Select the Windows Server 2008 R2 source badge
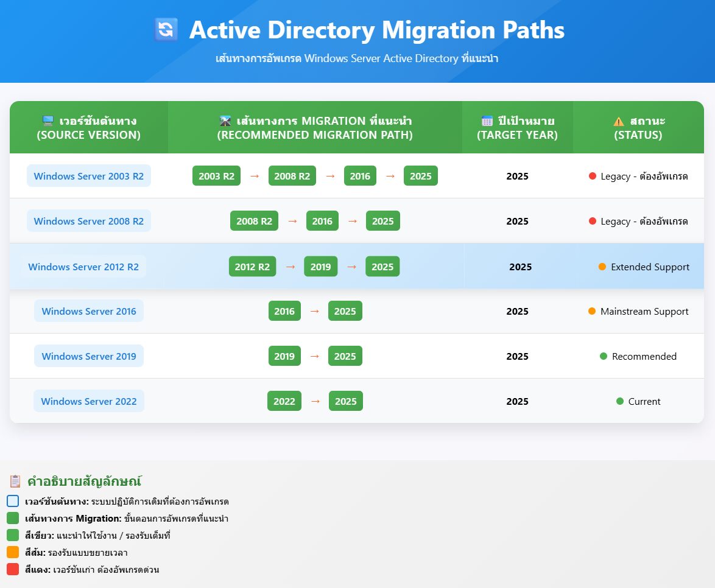The image size is (715, 588). point(89,221)
